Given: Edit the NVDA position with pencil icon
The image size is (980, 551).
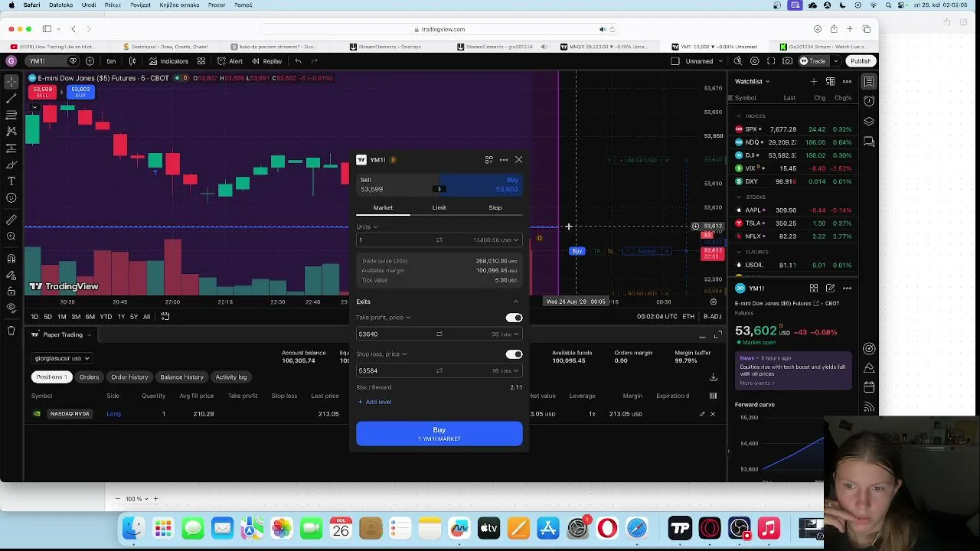Looking at the screenshot, I should (x=702, y=414).
